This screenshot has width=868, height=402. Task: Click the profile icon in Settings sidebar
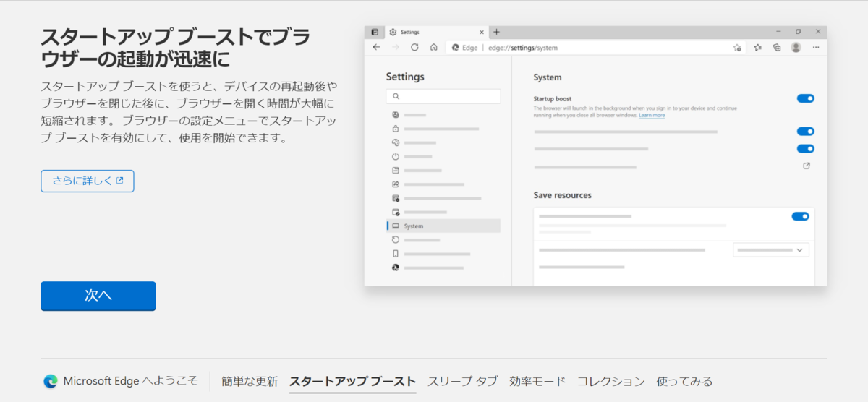pyautogui.click(x=396, y=115)
